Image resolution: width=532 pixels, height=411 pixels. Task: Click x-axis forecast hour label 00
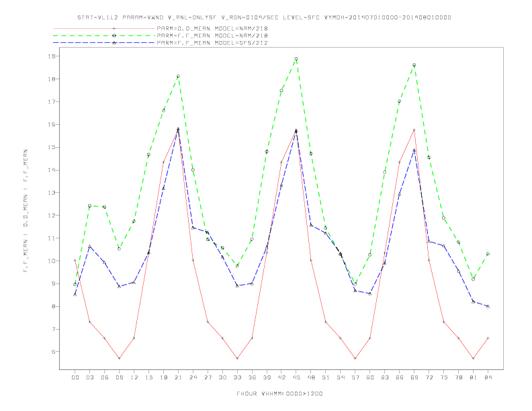pyautogui.click(x=75, y=377)
